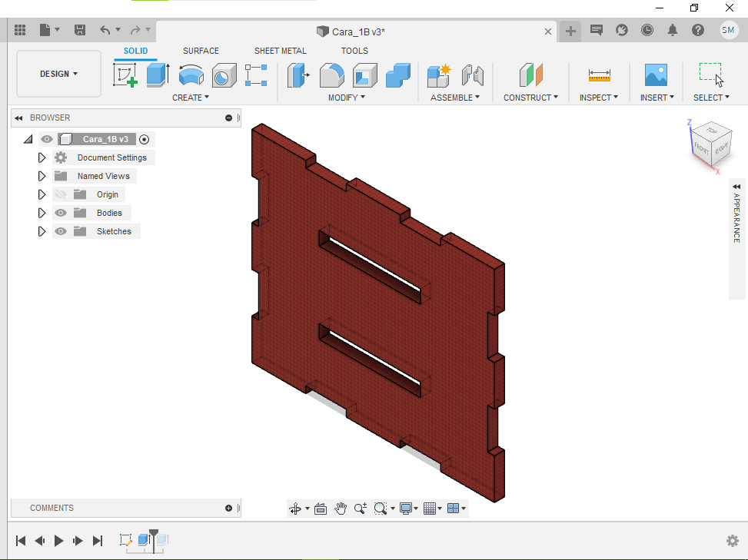Open the data panel grid icon
The height and width of the screenshot is (560, 748).
click(20, 31)
